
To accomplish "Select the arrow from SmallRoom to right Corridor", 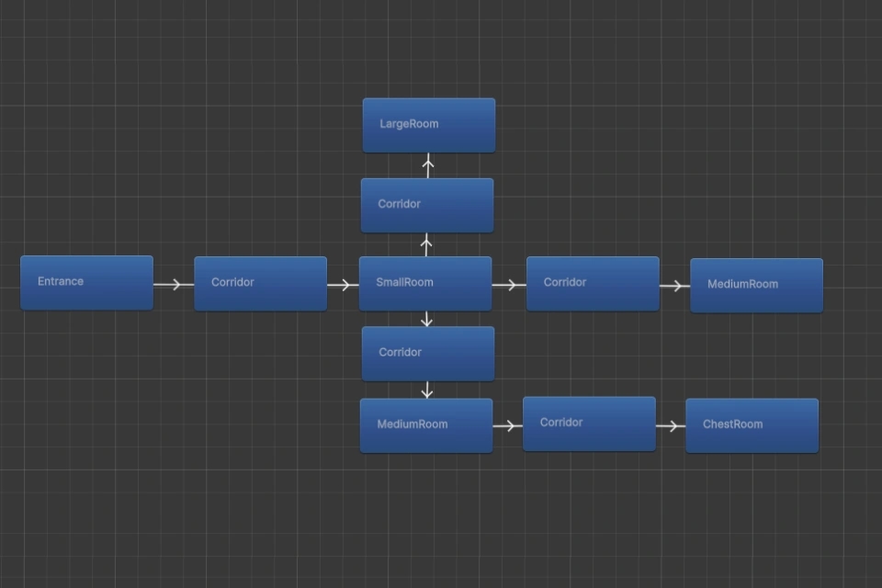I will tap(509, 285).
